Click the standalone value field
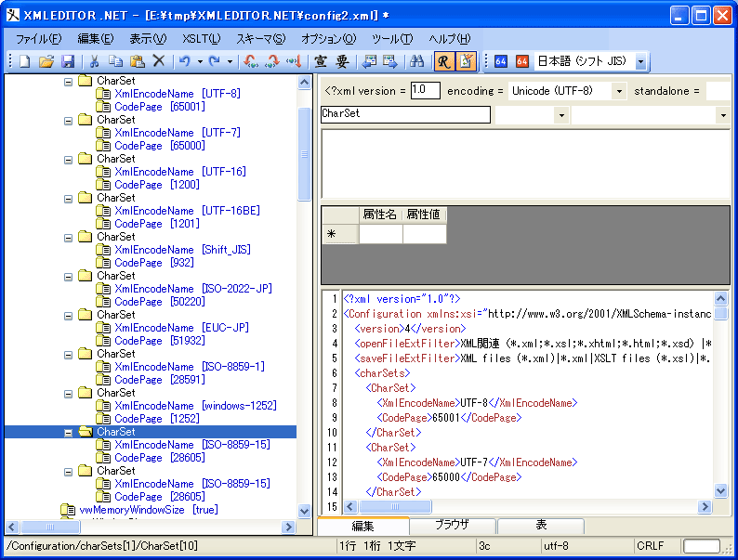This screenshot has width=738, height=560. tap(718, 91)
